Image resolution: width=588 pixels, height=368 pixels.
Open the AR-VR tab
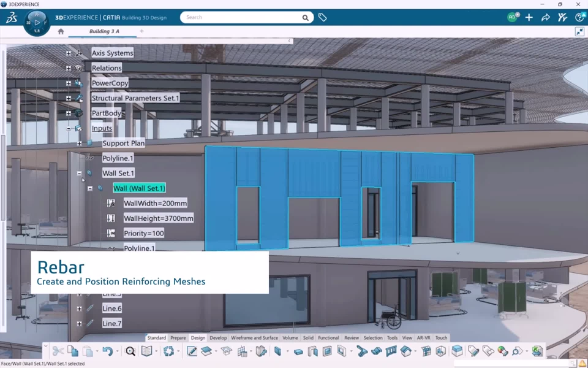[x=424, y=337]
